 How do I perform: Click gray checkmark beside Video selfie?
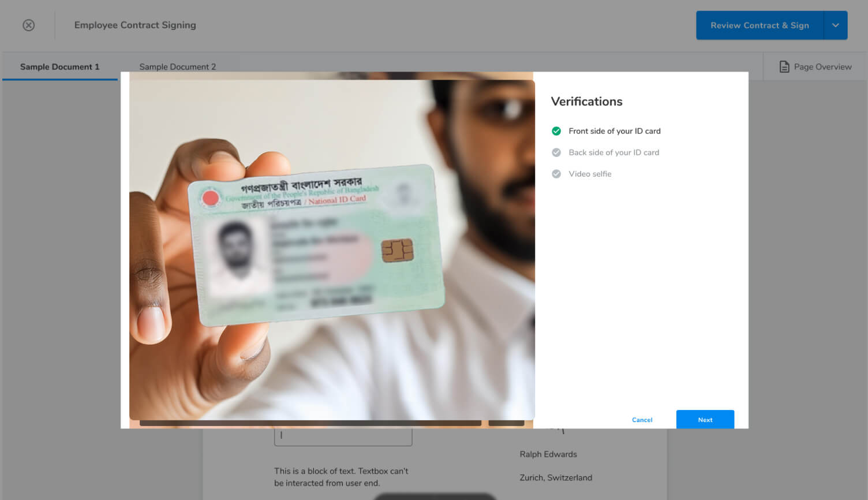(556, 174)
